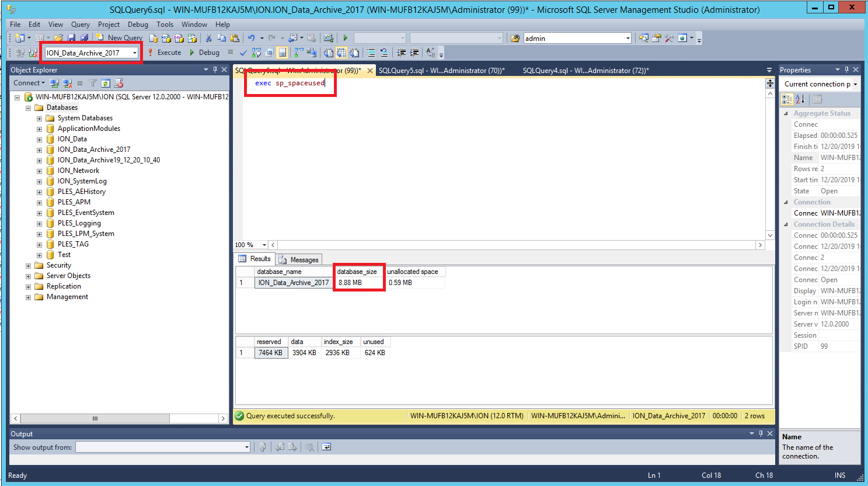This screenshot has width=868, height=486.
Task: Expand the Security folder node
Action: pos(28,265)
